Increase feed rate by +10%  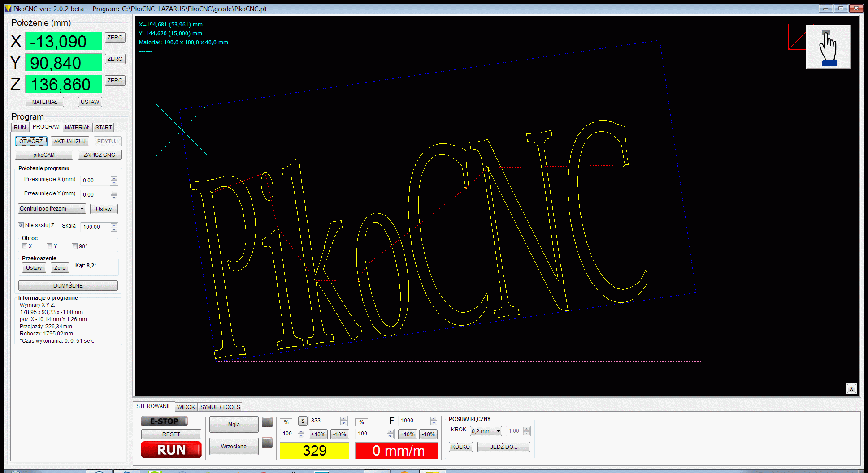[x=408, y=434]
